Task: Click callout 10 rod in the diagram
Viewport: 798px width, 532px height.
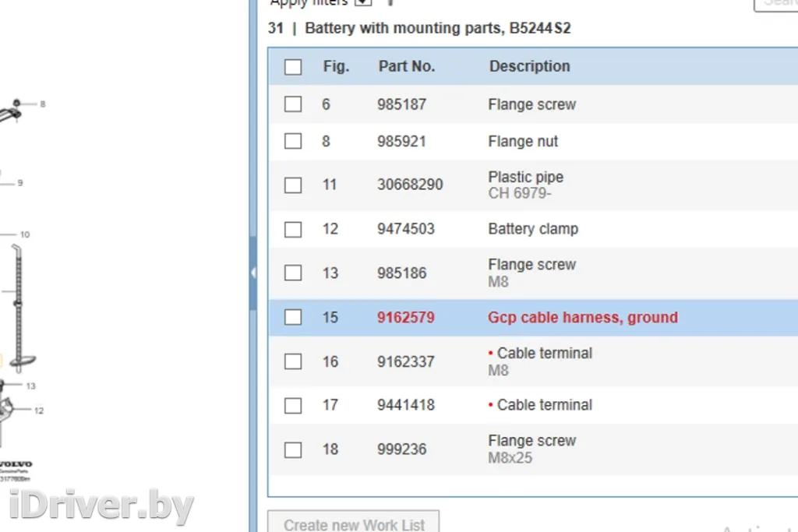Action: pos(25,234)
